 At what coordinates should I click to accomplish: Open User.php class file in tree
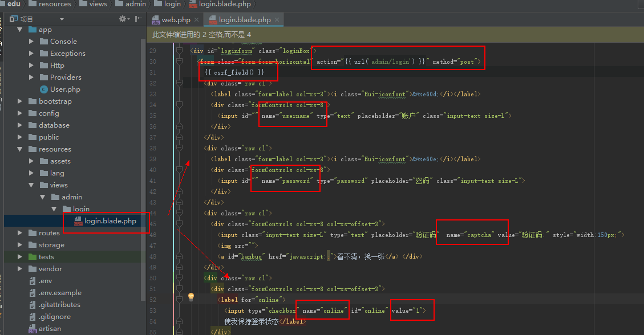click(x=65, y=89)
